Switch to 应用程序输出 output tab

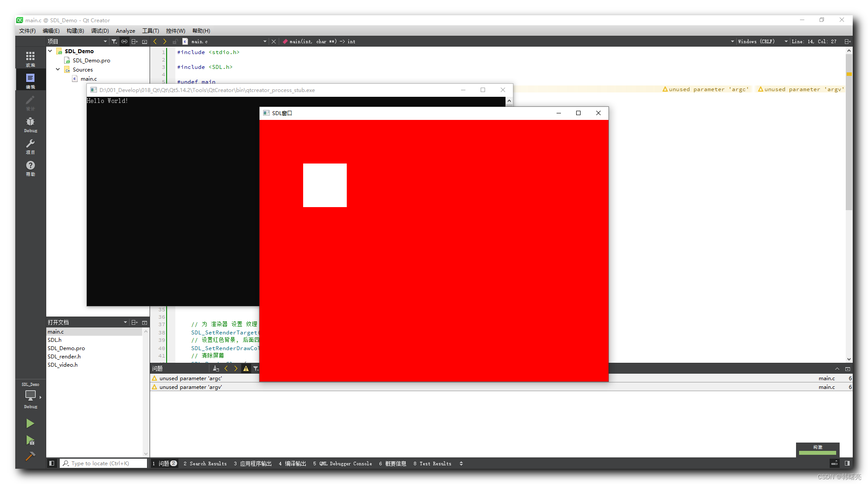tap(253, 464)
